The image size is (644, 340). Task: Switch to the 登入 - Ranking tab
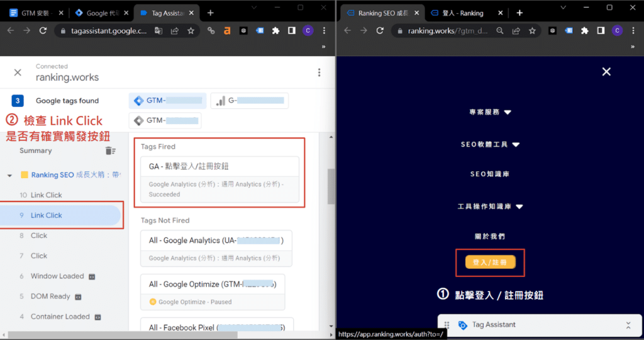pyautogui.click(x=462, y=13)
